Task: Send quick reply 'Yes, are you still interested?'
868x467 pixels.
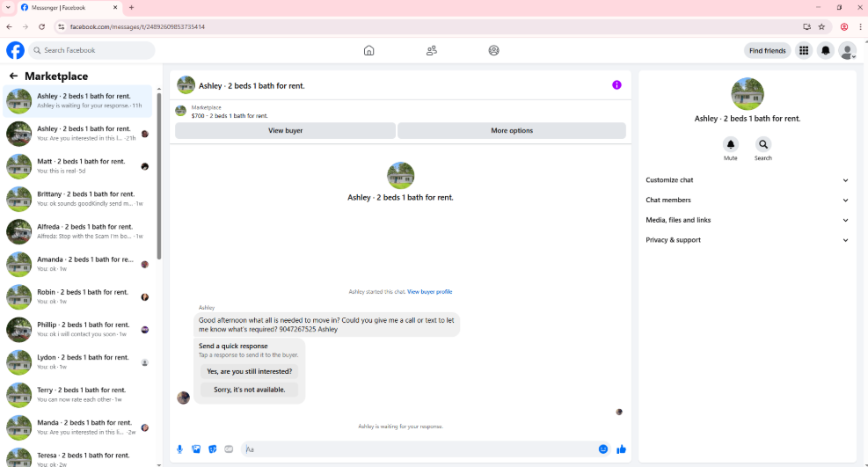Action: point(249,371)
